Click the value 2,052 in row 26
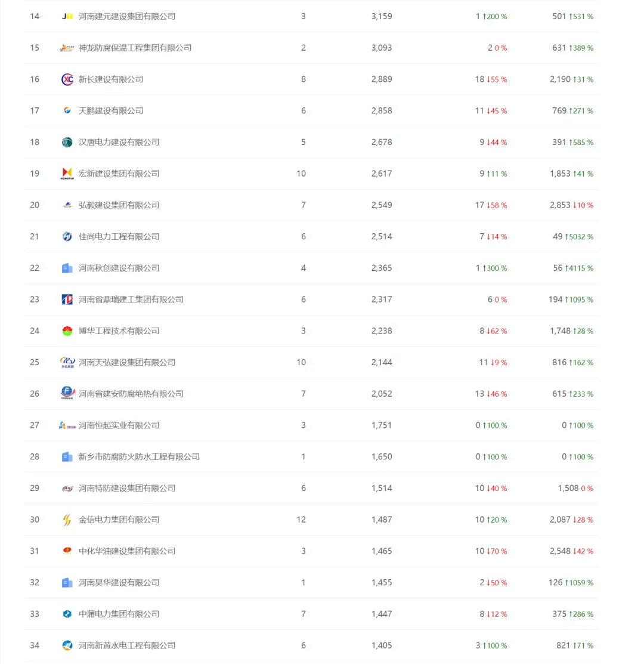644x664 pixels. click(x=382, y=394)
